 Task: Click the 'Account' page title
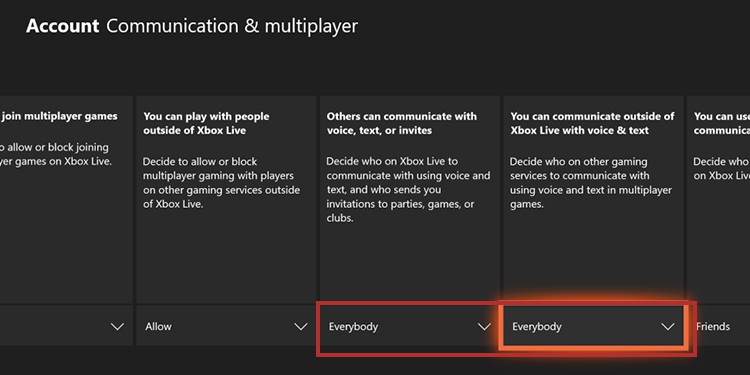[63, 26]
